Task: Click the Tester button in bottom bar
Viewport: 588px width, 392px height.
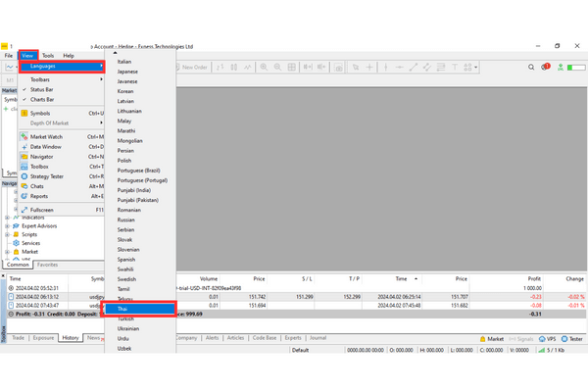Action: 570,338
